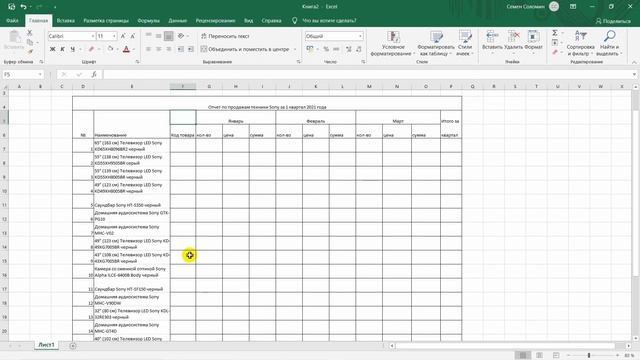The image size is (640, 360).
Task: Open the Файл tab
Action: click(x=12, y=20)
